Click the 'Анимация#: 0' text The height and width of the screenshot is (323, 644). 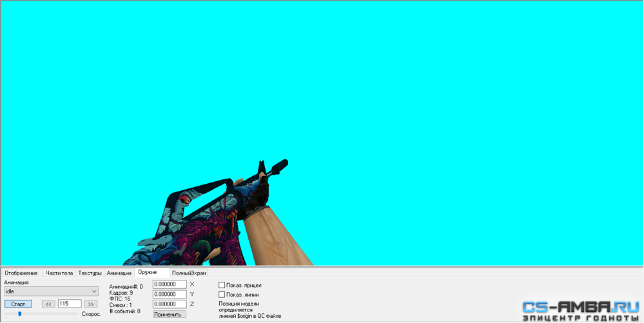tap(126, 287)
